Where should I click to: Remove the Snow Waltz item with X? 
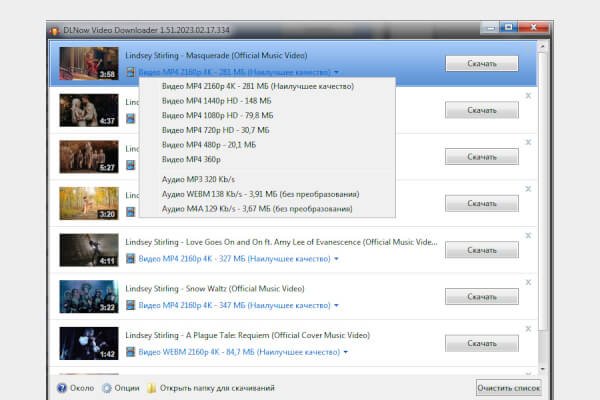[528, 282]
